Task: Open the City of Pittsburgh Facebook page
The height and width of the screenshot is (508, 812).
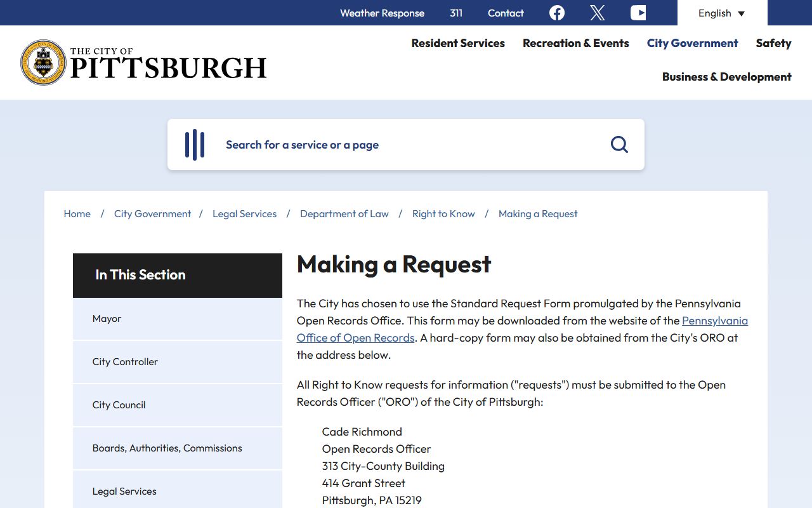Action: click(557, 13)
